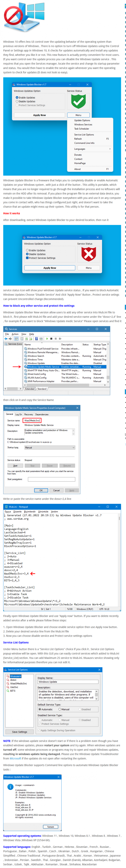Image resolution: width=126 pixels, height=868 pixels.
Task: Select Windows Update Medic Service row
Action: [65, 367]
